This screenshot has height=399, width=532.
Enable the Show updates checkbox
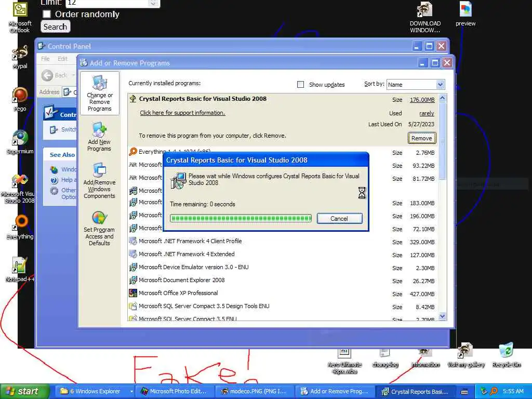pyautogui.click(x=301, y=85)
